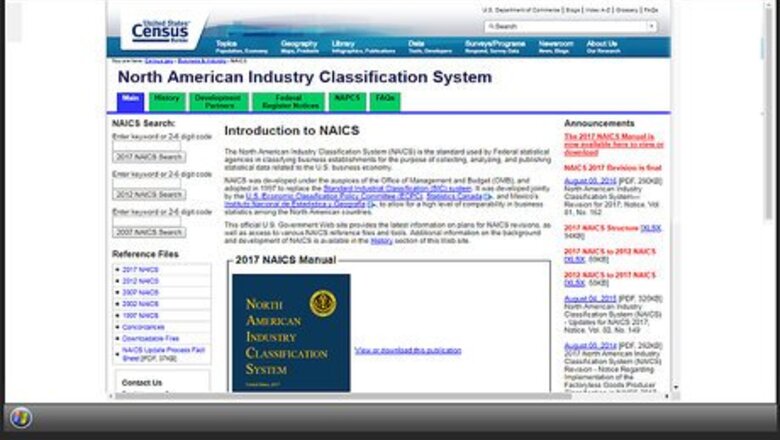This screenshot has height=440, width=780.
Task: Expand the Geography navigation menu
Action: 298,46
